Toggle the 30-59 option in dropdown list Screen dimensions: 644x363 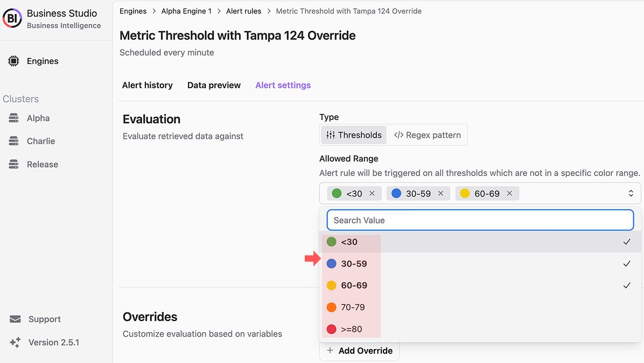[480, 264]
